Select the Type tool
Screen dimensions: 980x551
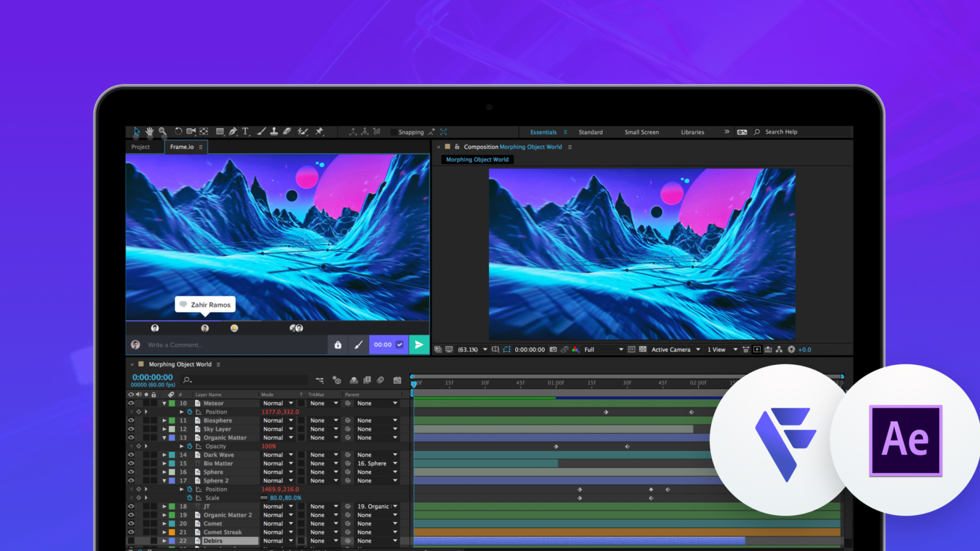click(x=246, y=132)
